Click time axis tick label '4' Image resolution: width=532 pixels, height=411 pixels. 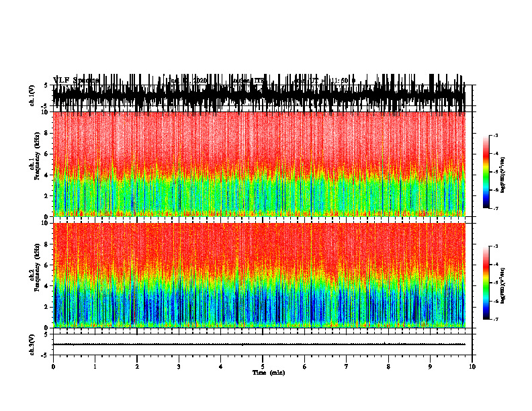pyautogui.click(x=221, y=367)
